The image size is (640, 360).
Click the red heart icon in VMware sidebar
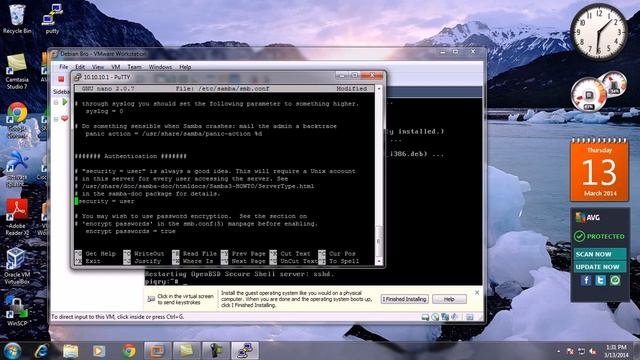(64, 119)
